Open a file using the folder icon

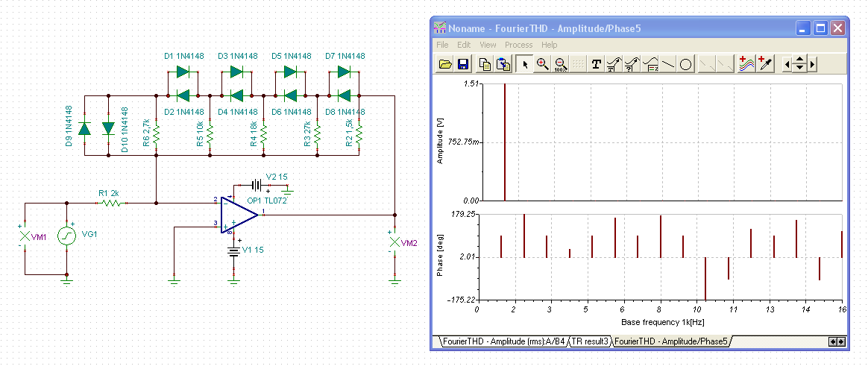pos(445,65)
